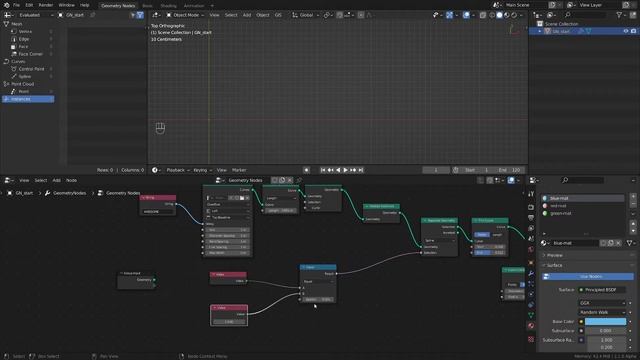This screenshot has width=640, height=360.
Task: Select the Control Point domain in spreadsheet
Action: 32,69
